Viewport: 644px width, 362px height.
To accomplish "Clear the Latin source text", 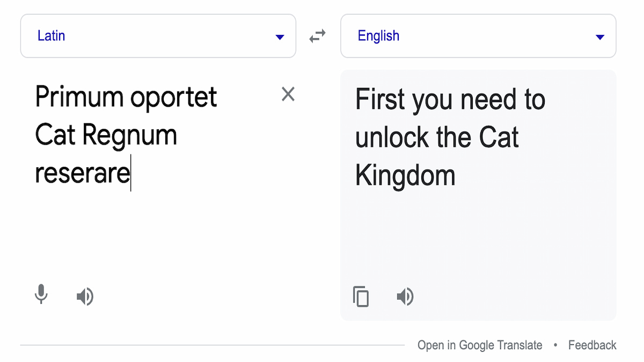I will pyautogui.click(x=288, y=94).
